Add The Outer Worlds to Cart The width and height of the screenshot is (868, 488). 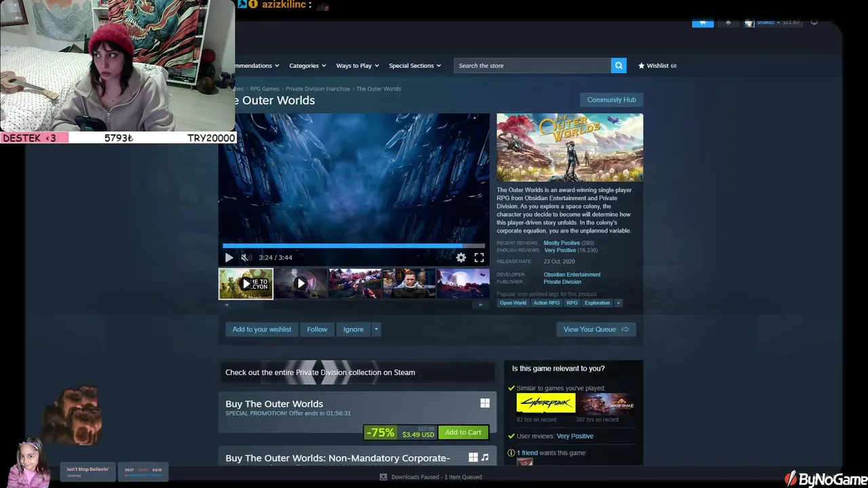(463, 432)
